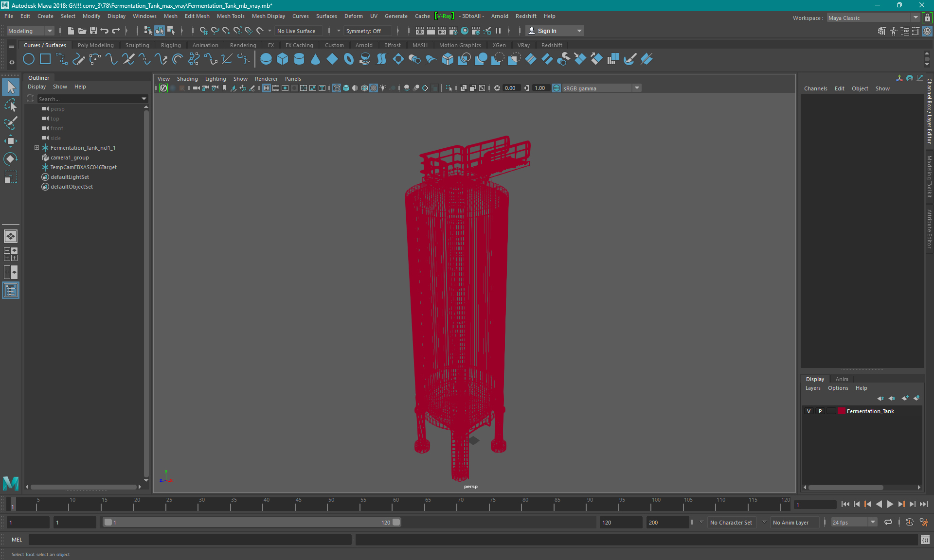The height and width of the screenshot is (560, 934).
Task: Switch to four-view layout
Action: click(x=11, y=254)
